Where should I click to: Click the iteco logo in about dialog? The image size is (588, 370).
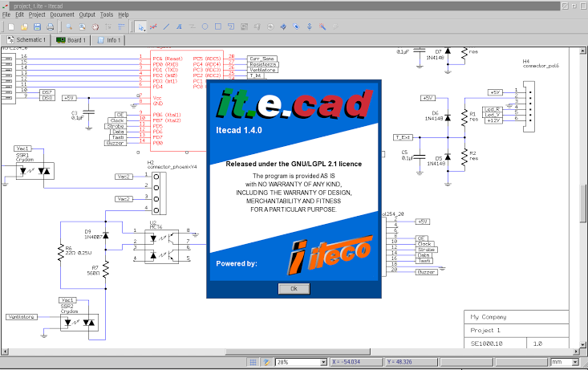[x=330, y=254]
